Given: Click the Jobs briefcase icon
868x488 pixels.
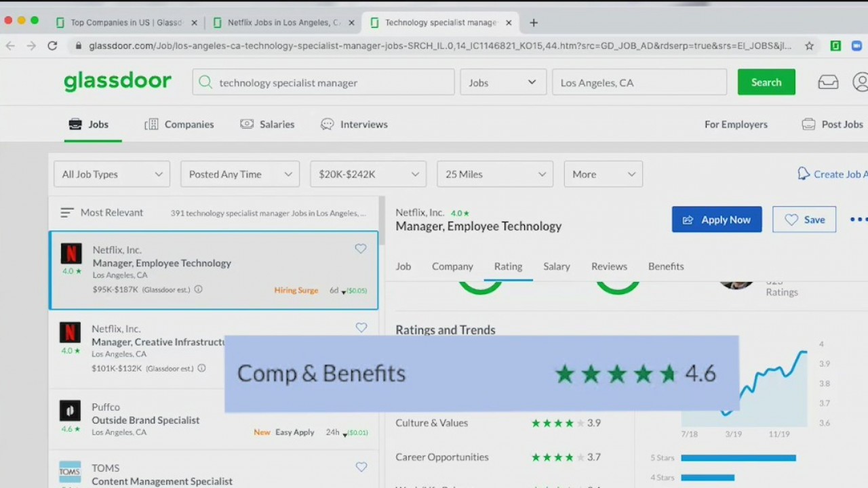Looking at the screenshot, I should (75, 124).
